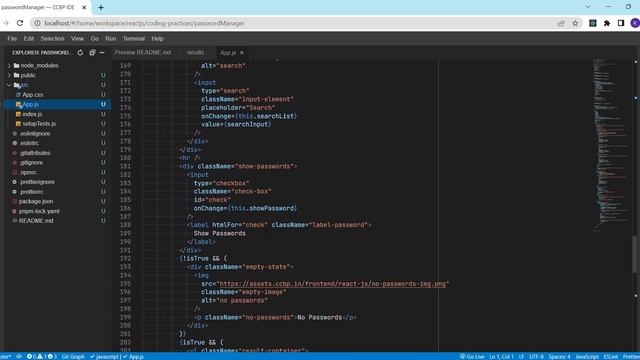This screenshot has height=360, width=640.
Task: Open the browser side panel icon
Action: 621,23
